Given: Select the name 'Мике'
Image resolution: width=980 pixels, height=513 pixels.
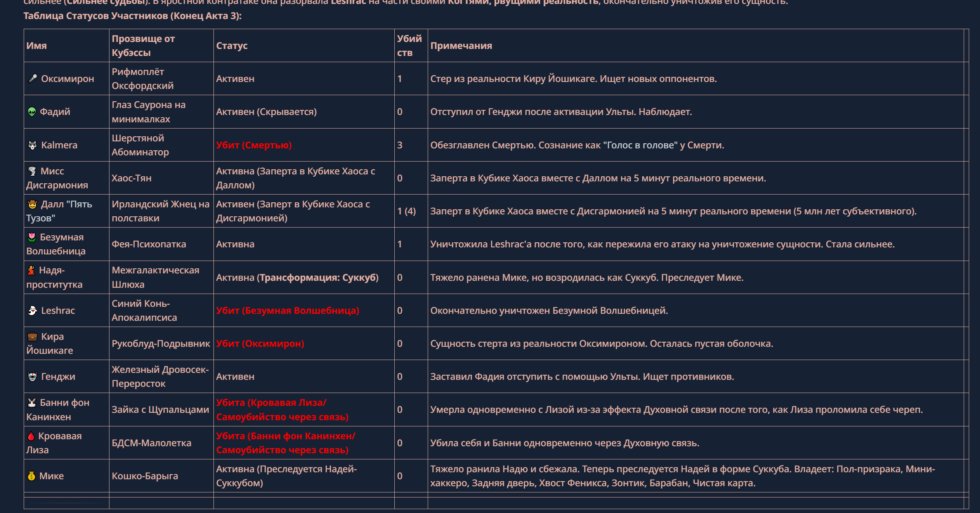Looking at the screenshot, I should [52, 476].
